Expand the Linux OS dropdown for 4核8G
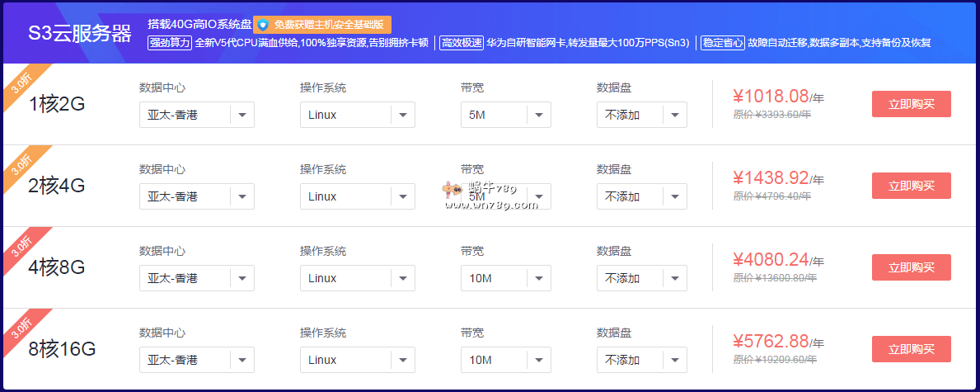Screen dimensions: 980x392 pos(357,278)
